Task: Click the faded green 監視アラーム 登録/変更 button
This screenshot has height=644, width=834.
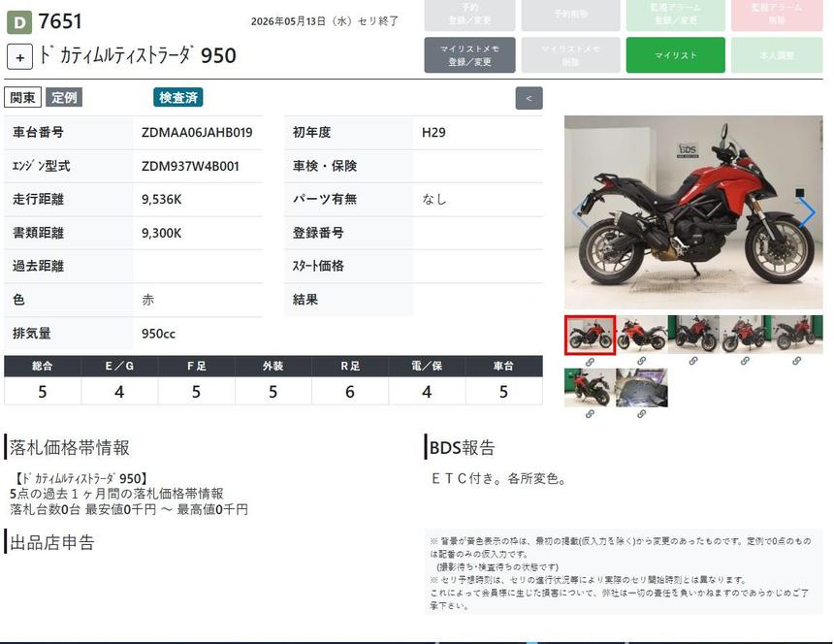Action: coord(676,15)
